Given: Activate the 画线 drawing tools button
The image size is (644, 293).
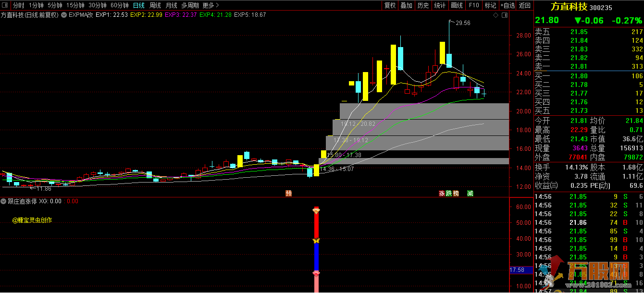Looking at the screenshot, I should coord(457,5).
